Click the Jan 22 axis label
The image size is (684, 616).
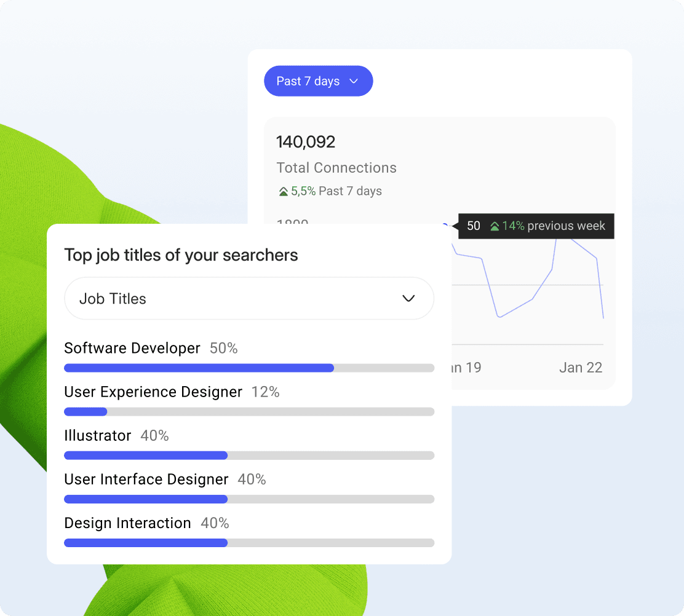click(581, 367)
